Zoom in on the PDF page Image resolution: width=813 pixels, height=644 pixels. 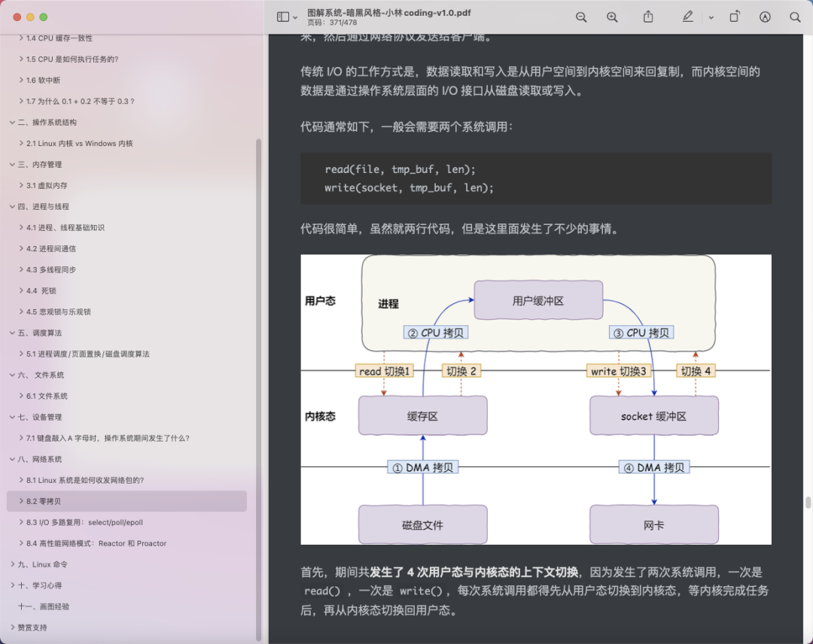point(612,17)
